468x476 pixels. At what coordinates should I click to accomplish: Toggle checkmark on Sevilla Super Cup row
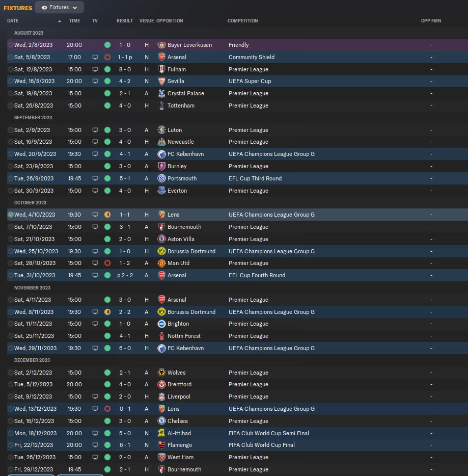(x=11, y=81)
